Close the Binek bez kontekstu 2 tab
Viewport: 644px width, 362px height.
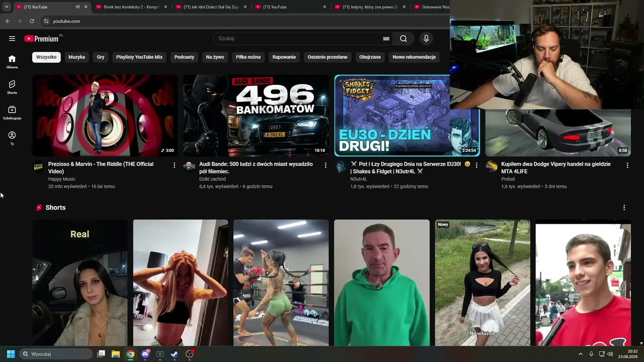[166, 7]
